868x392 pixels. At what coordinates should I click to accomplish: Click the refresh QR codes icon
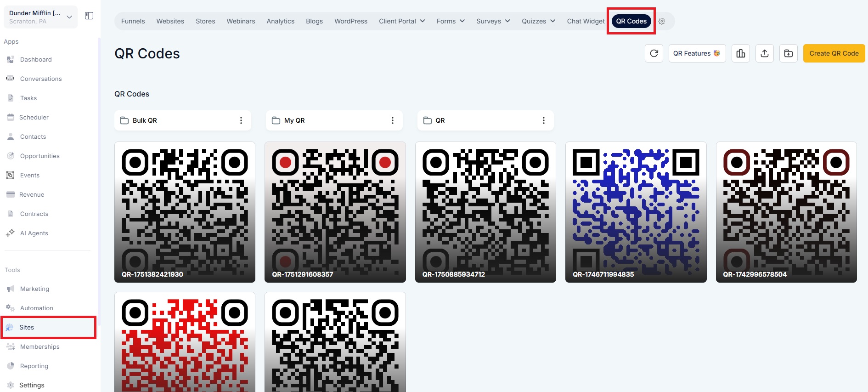click(x=654, y=53)
